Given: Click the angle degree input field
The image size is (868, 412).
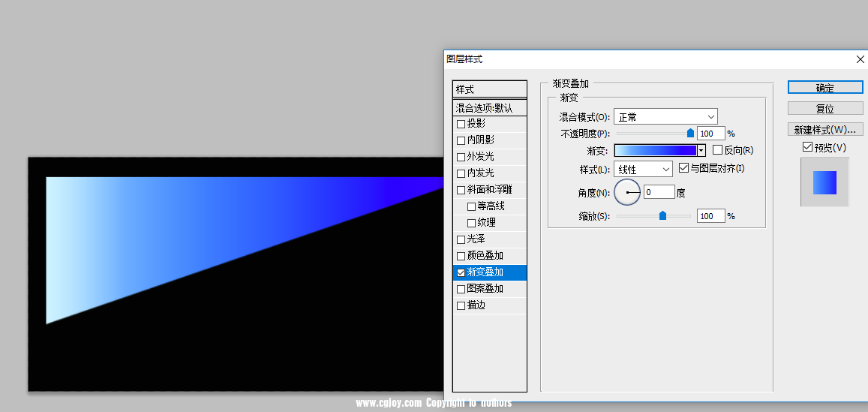Looking at the screenshot, I should point(659,193).
